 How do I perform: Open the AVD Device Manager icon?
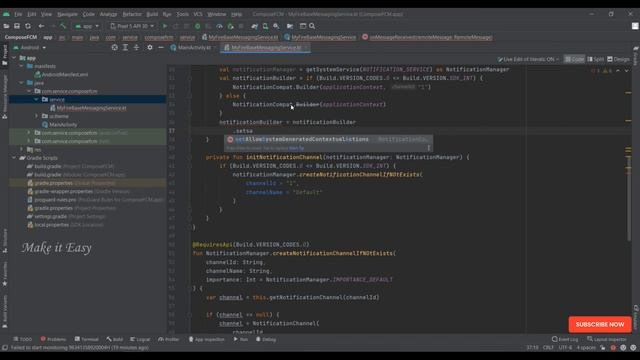265,26
